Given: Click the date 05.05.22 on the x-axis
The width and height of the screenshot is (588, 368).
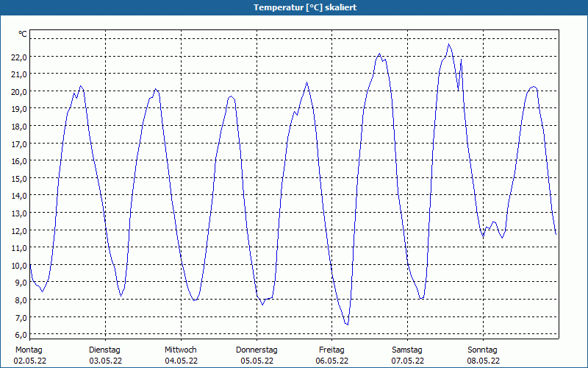Looking at the screenshot, I should 257,361.
